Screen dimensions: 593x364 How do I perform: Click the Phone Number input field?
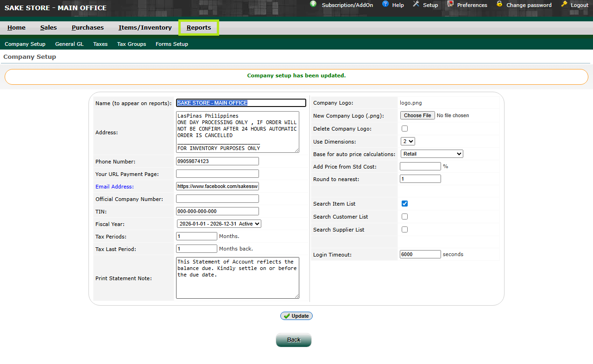point(217,161)
